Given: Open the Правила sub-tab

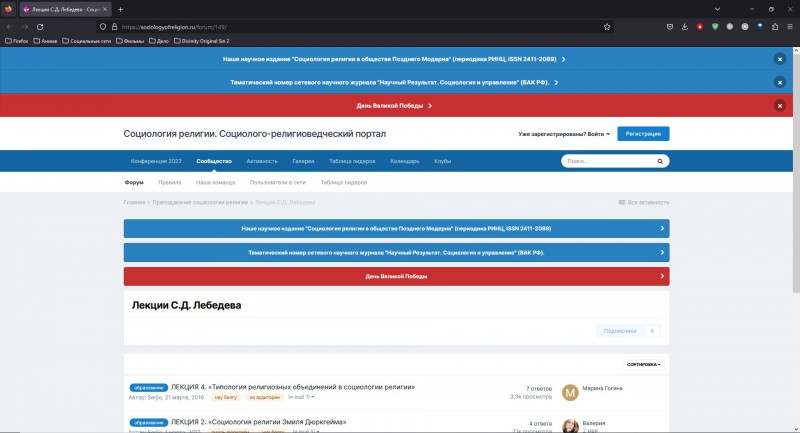Looking at the screenshot, I should click(169, 182).
